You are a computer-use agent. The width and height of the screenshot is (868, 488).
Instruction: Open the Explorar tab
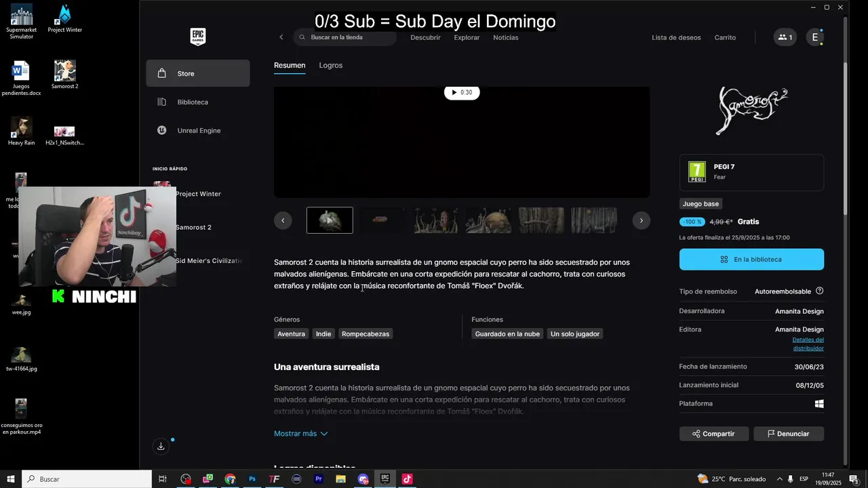467,37
